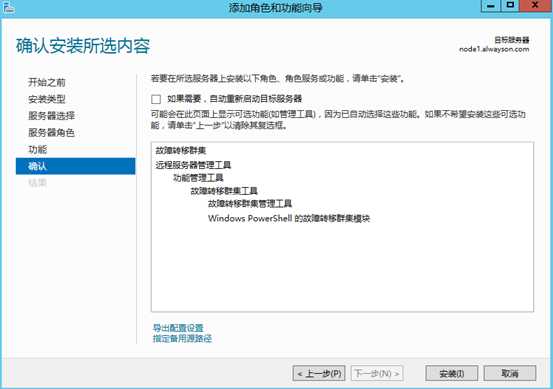Select the 功能管理工具 entry
The width and height of the screenshot is (553, 389).
(x=198, y=178)
